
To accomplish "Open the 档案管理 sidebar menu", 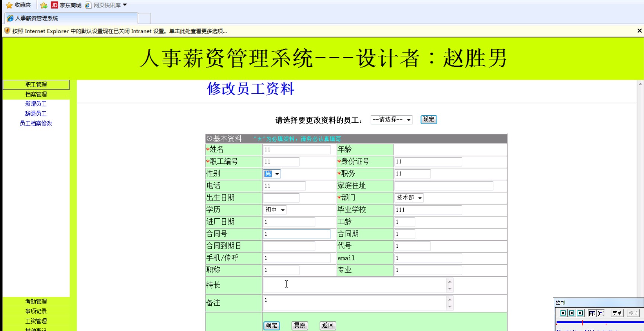I will (36, 94).
